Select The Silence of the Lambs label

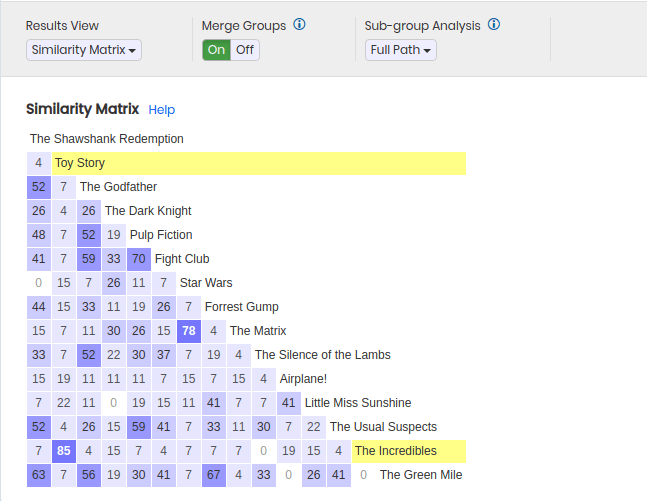323,354
